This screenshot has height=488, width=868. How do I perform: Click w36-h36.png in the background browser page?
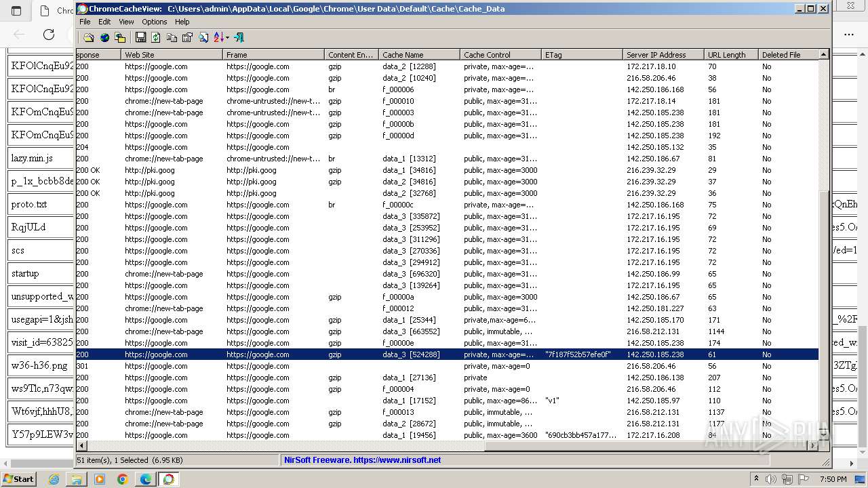[39, 365]
